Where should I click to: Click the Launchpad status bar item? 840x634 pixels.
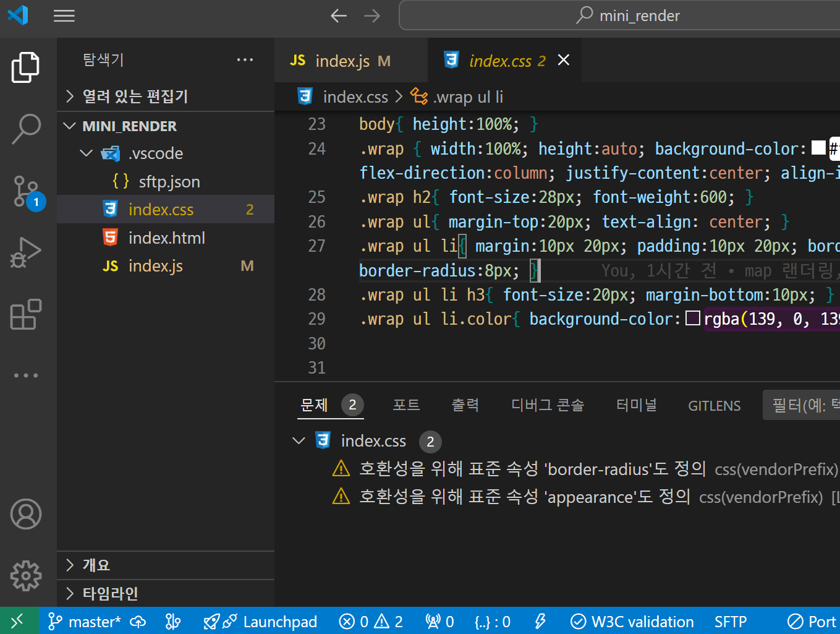[x=260, y=622]
